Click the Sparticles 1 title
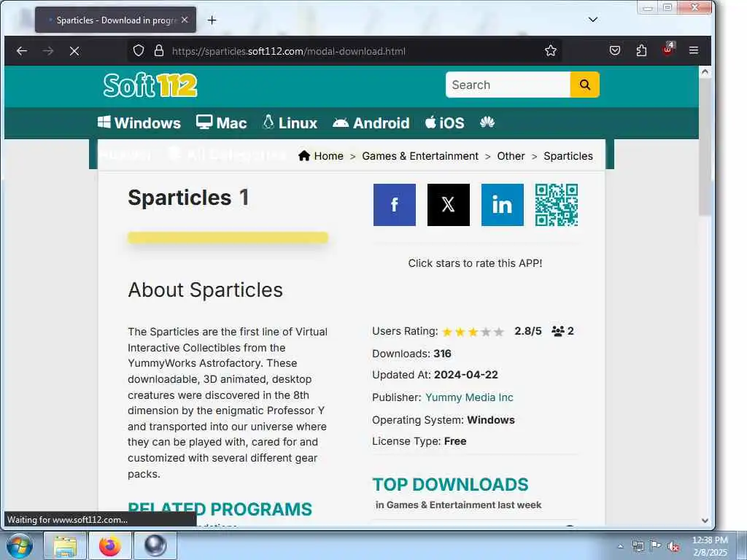This screenshot has height=560, width=747. point(188,197)
